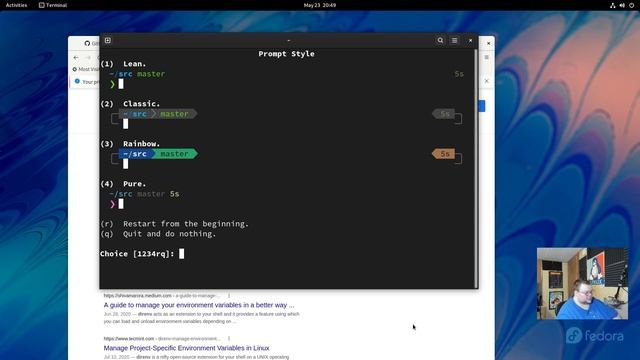The height and width of the screenshot is (360, 640).
Task: Select the GitHub tab in the browser
Action: (91, 43)
